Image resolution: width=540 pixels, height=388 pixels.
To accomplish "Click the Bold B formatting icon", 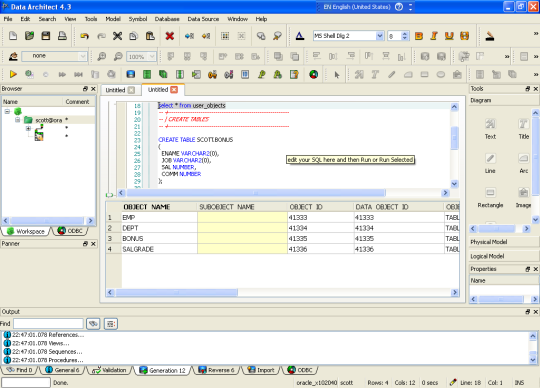I will (x=419, y=36).
